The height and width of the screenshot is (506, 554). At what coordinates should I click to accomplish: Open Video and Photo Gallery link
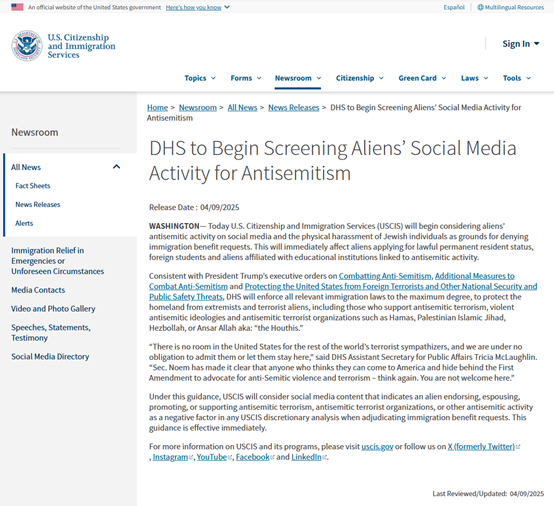tap(53, 309)
